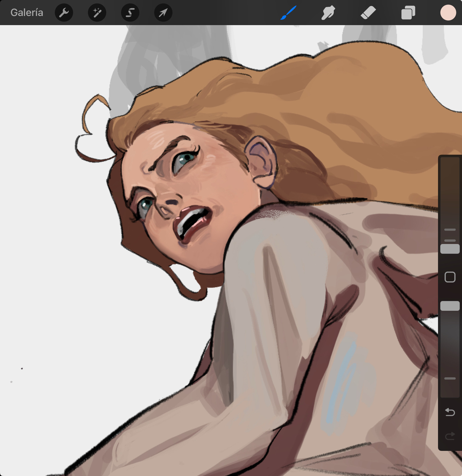
Task: Open the Actions wrench menu
Action: point(64,13)
